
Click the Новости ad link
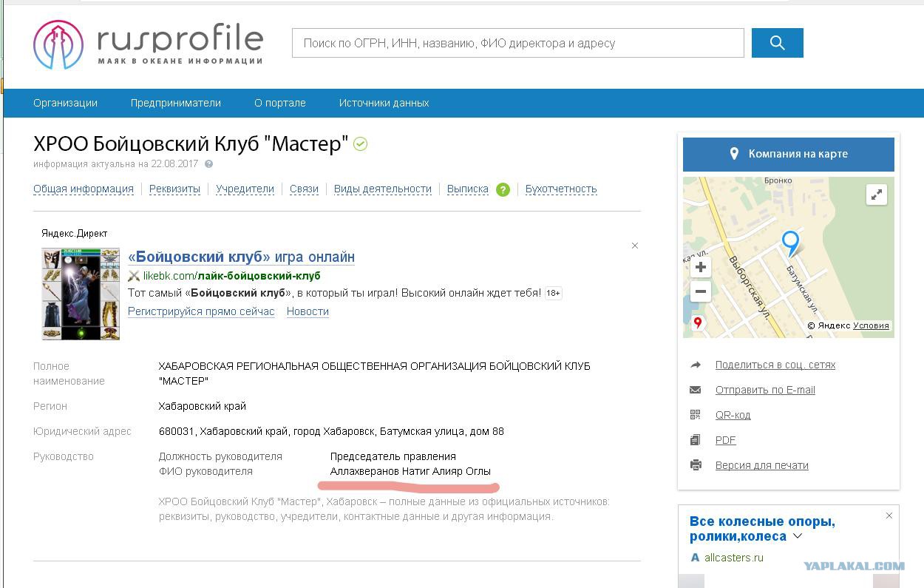click(308, 311)
